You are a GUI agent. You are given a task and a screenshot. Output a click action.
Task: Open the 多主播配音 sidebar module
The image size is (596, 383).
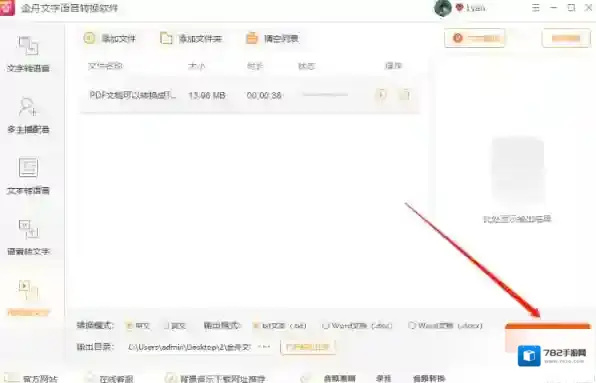coord(29,115)
